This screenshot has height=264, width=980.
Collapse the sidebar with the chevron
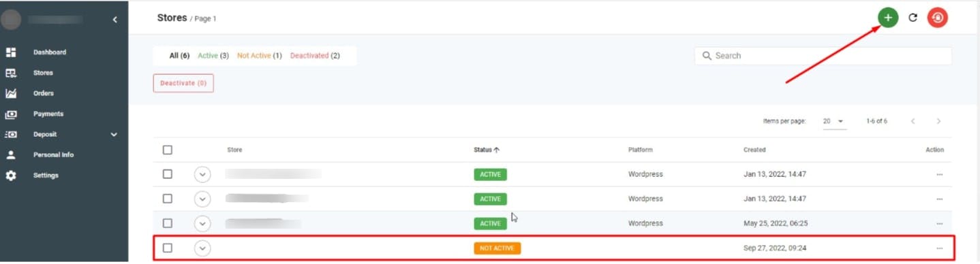tap(114, 20)
